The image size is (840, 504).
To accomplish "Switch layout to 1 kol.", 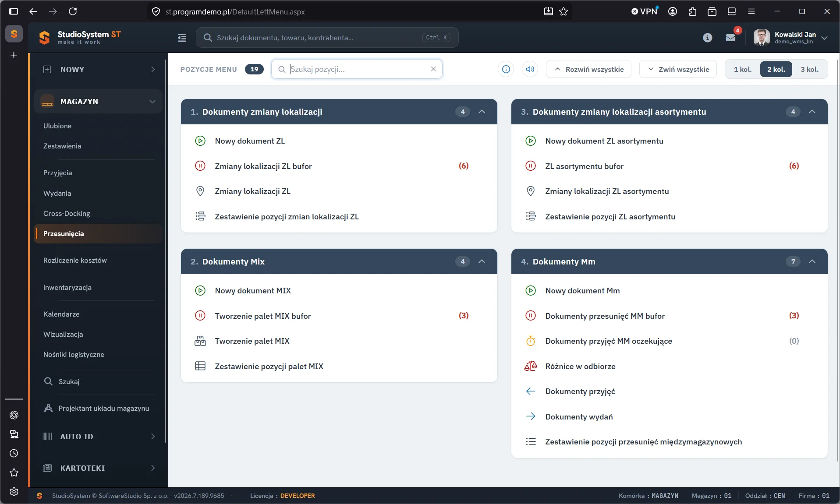I will [743, 69].
